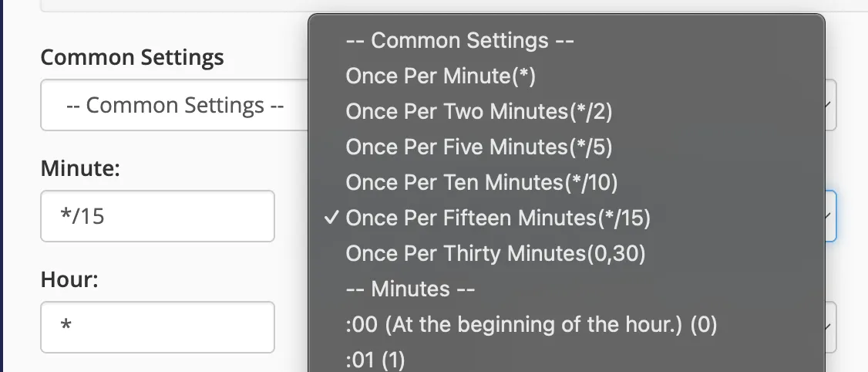Choose checked Once Per Fifteen Minutes(*/15)

coord(498,218)
